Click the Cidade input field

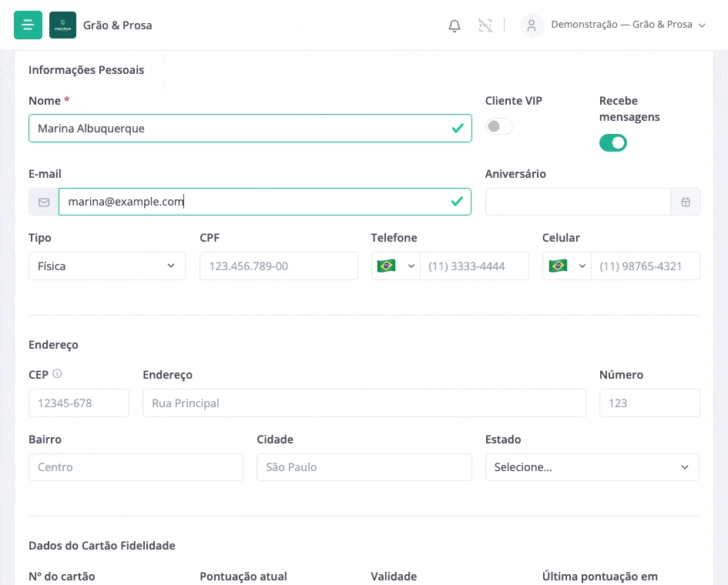[x=364, y=467]
